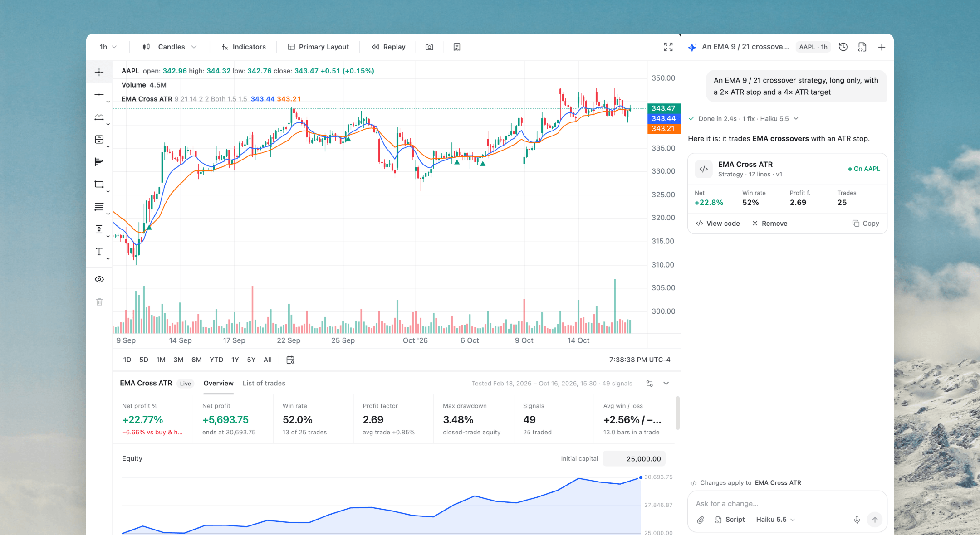Select the volume profile tool
The width and height of the screenshot is (980, 535).
pyautogui.click(x=99, y=162)
